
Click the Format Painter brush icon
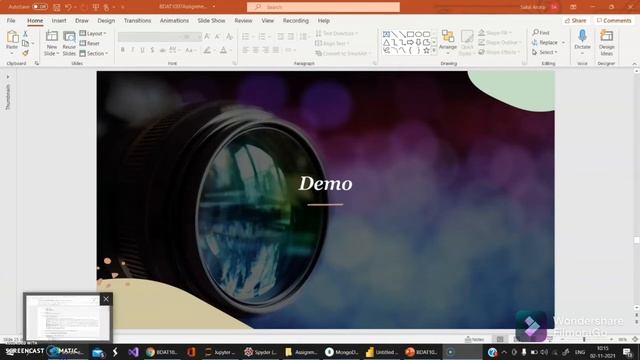[x=25, y=53]
